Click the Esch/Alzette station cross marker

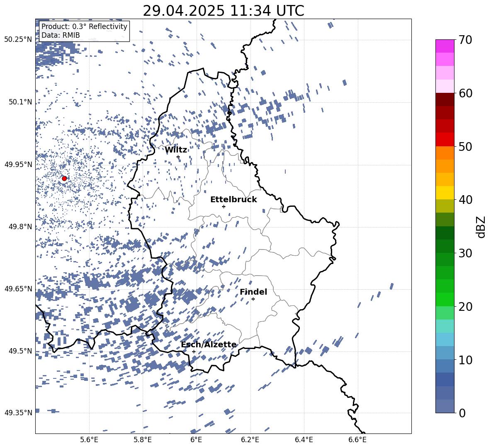pyautogui.click(x=194, y=351)
